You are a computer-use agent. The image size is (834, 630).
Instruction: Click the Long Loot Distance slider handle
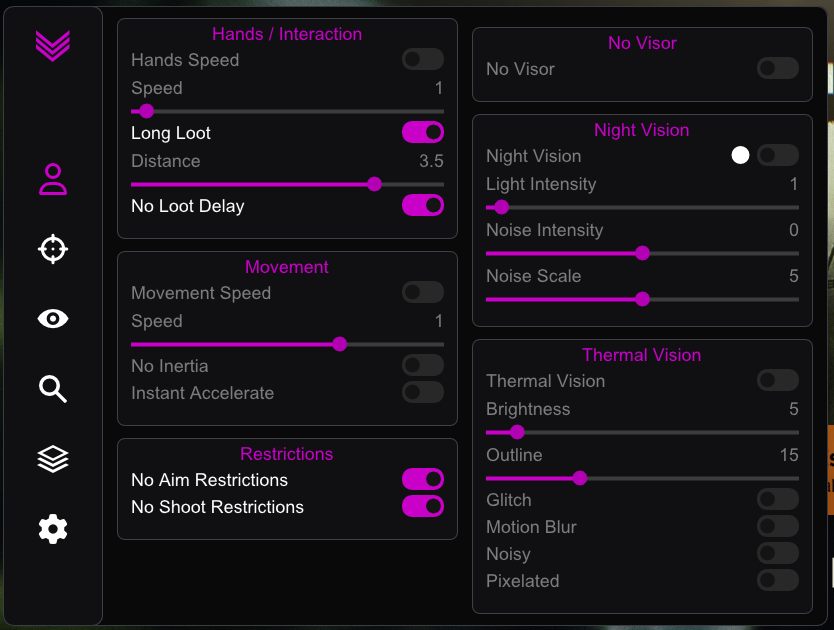coord(374,184)
